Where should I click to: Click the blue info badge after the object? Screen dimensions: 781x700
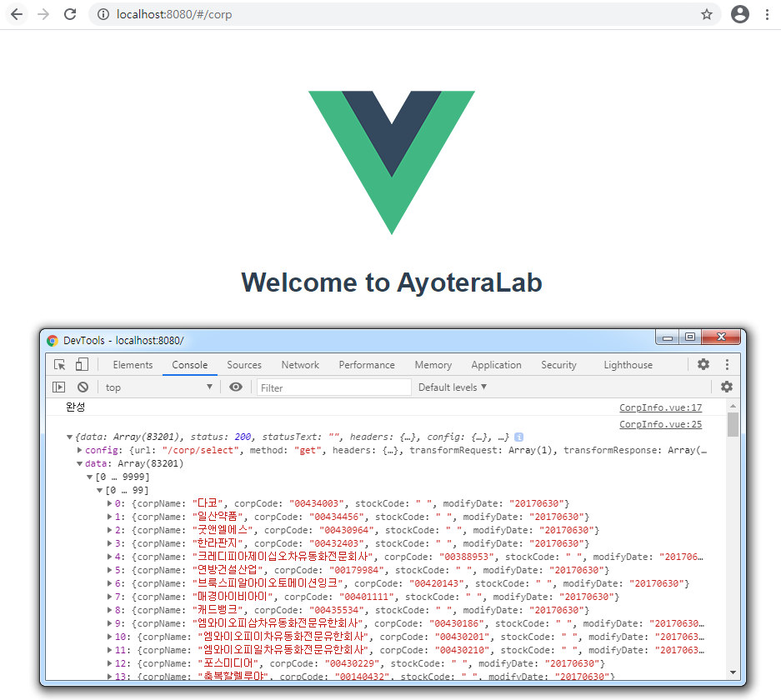(518, 437)
